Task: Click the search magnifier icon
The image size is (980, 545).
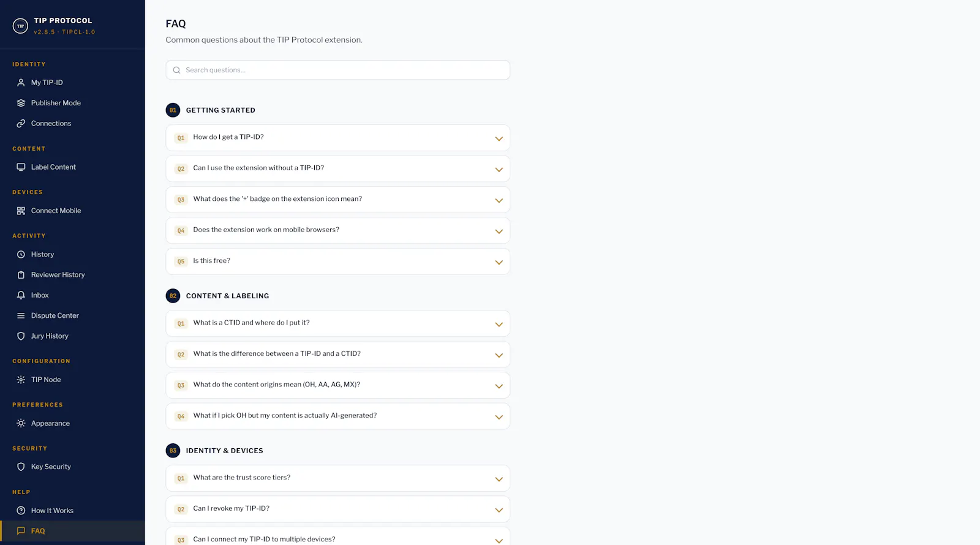Action: pyautogui.click(x=176, y=70)
